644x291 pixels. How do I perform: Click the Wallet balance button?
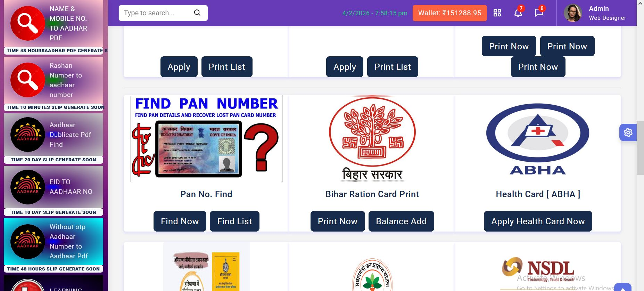click(449, 13)
